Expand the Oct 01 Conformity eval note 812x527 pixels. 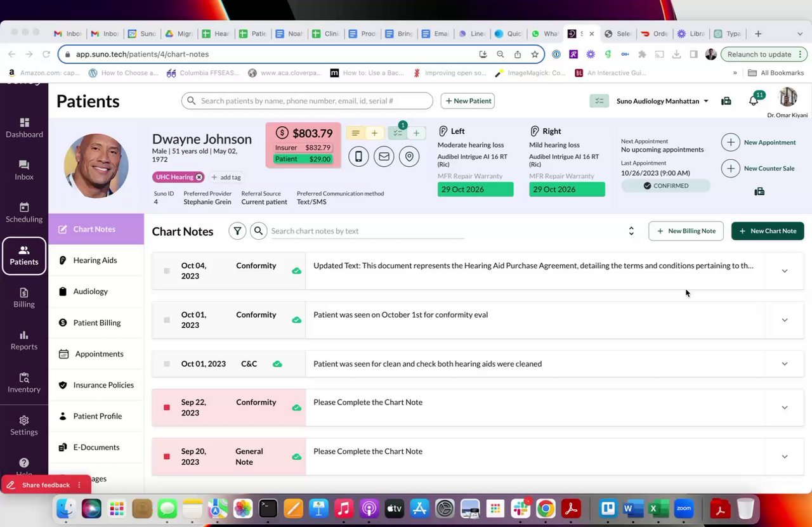coord(785,320)
